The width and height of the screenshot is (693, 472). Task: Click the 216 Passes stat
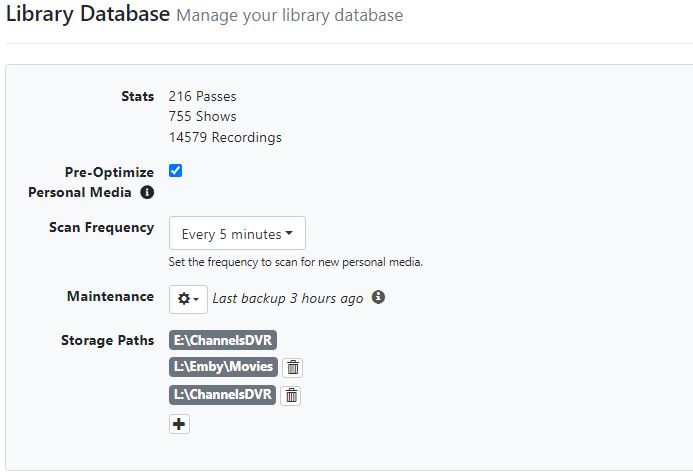pos(203,97)
